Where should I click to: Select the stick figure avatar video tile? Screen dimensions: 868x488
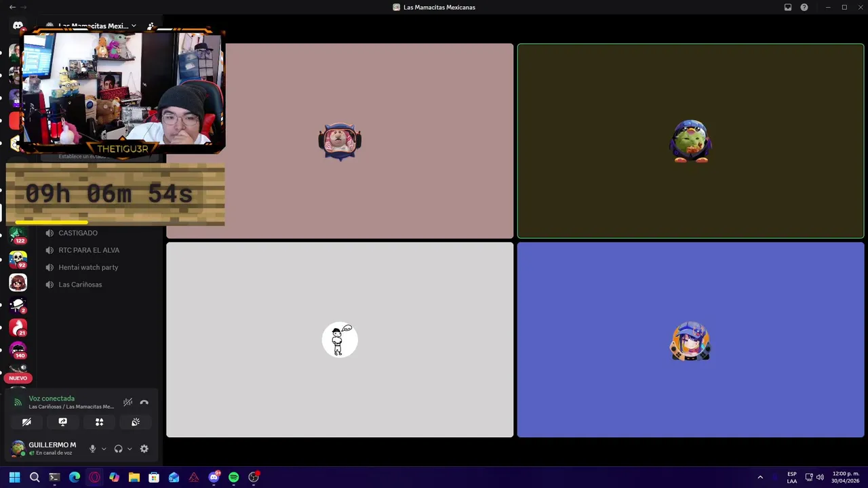pyautogui.click(x=340, y=340)
